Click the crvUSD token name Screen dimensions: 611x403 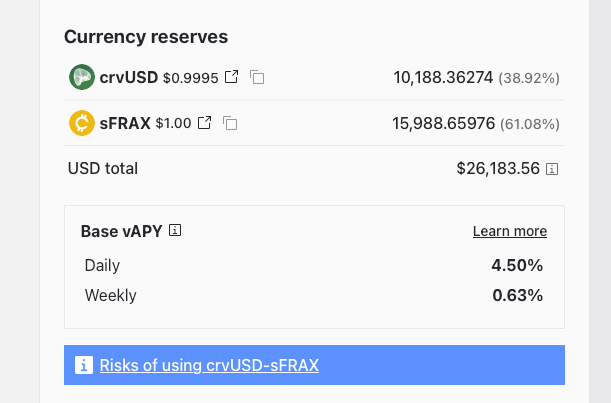point(128,77)
